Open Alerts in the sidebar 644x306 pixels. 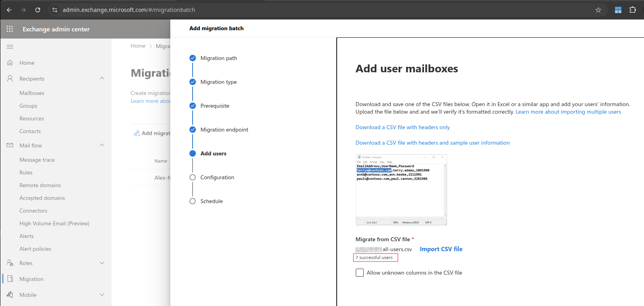coord(27,236)
